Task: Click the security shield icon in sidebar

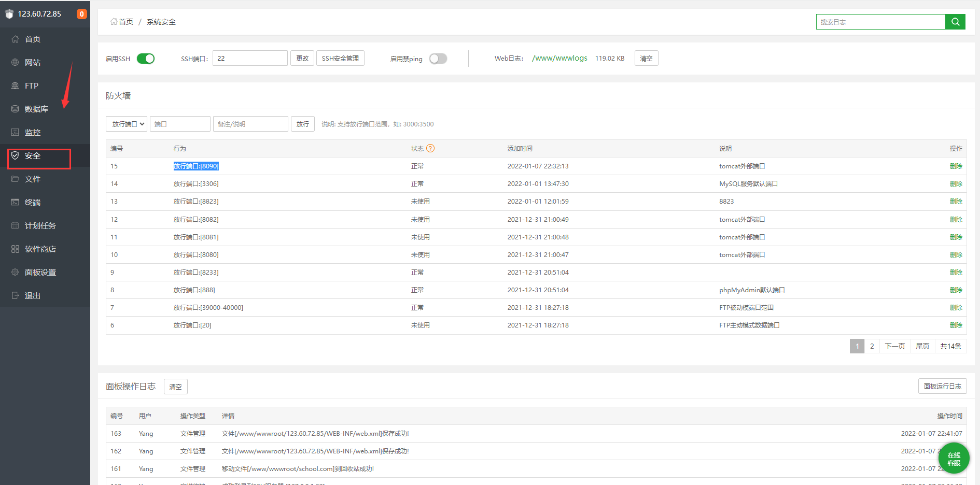Action: (15, 155)
